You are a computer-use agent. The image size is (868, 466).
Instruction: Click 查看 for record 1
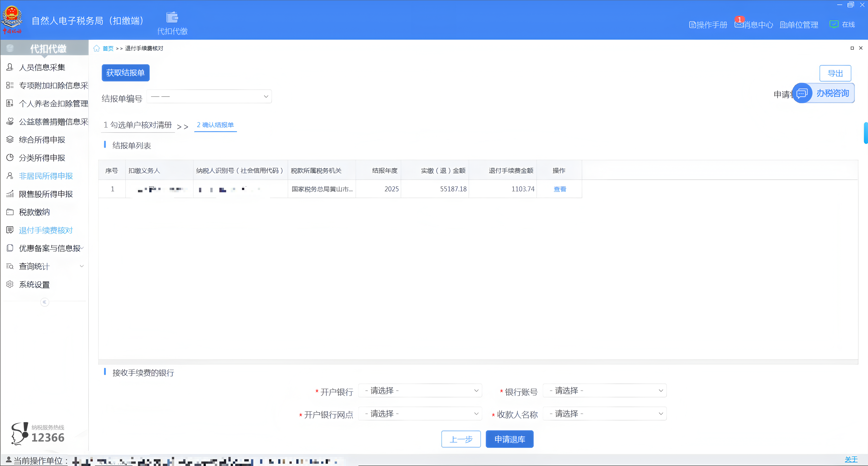pos(559,189)
